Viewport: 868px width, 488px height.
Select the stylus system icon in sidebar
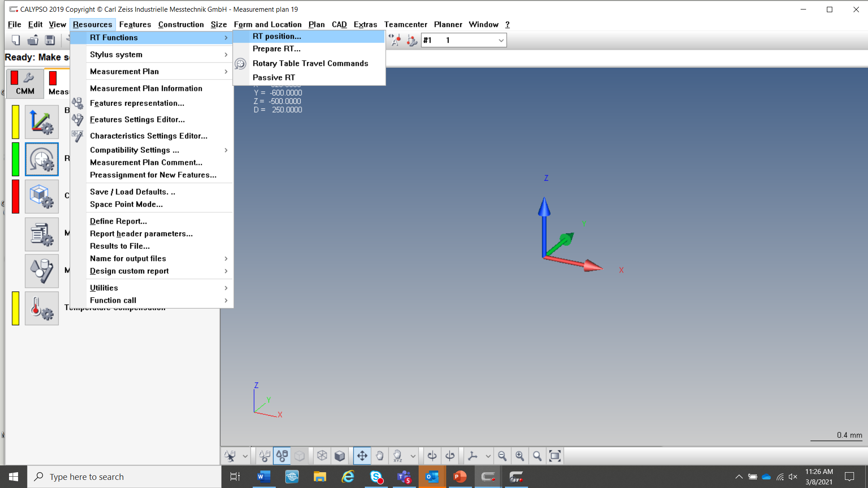42,271
